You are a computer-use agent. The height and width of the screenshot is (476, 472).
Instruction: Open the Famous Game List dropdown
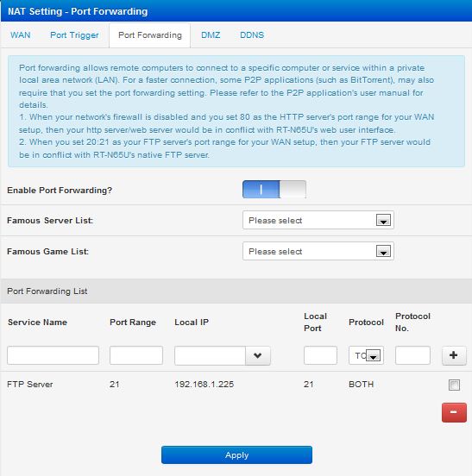(x=318, y=251)
